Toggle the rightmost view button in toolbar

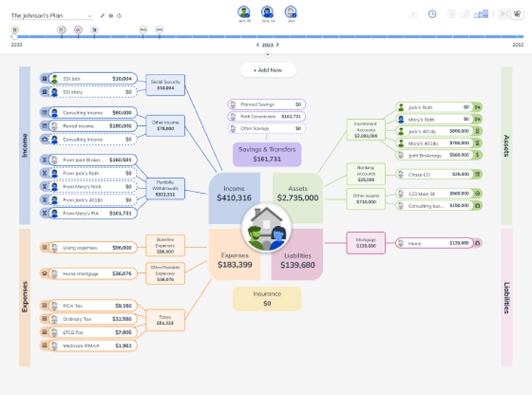click(517, 14)
